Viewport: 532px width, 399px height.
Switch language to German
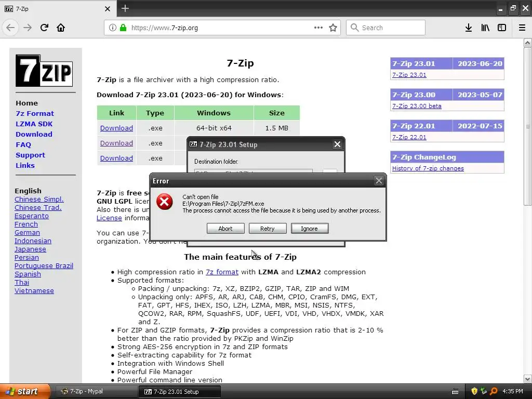pyautogui.click(x=27, y=232)
